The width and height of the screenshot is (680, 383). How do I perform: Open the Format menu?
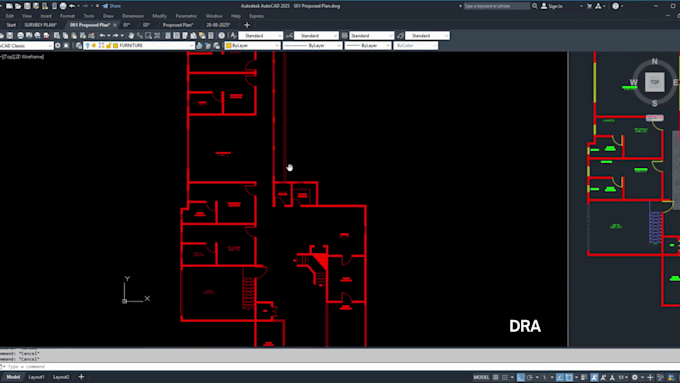67,16
